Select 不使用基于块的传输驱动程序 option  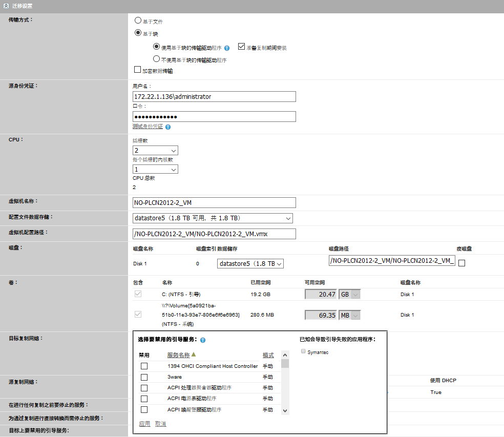click(x=156, y=59)
